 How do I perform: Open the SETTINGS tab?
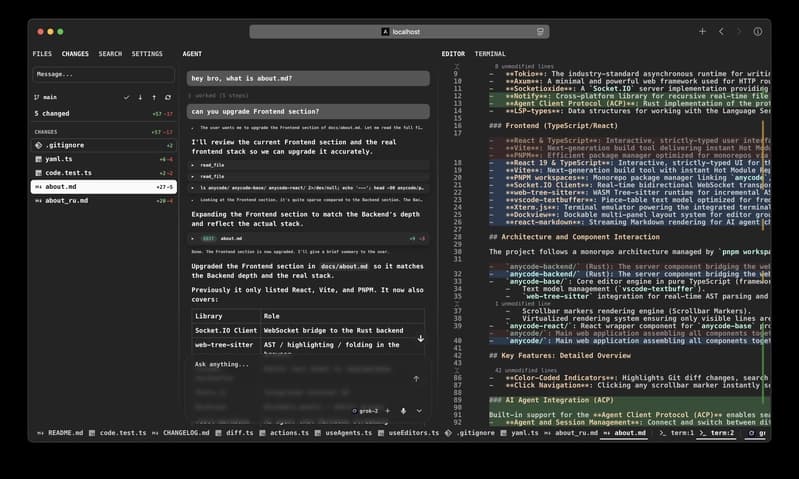tap(147, 54)
